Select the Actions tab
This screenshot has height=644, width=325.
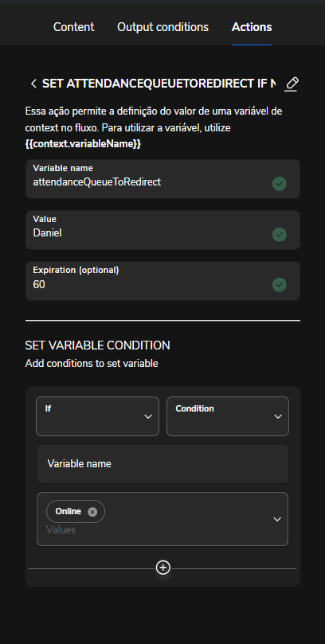[x=252, y=27]
